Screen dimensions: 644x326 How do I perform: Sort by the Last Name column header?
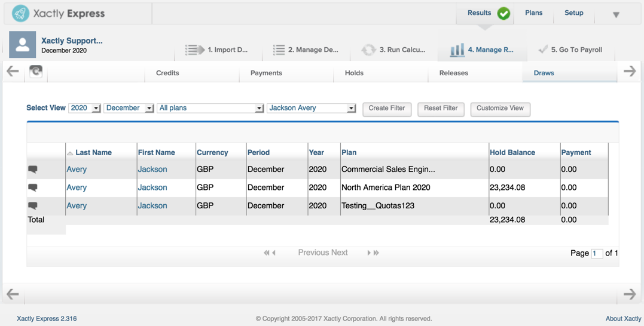tap(93, 152)
